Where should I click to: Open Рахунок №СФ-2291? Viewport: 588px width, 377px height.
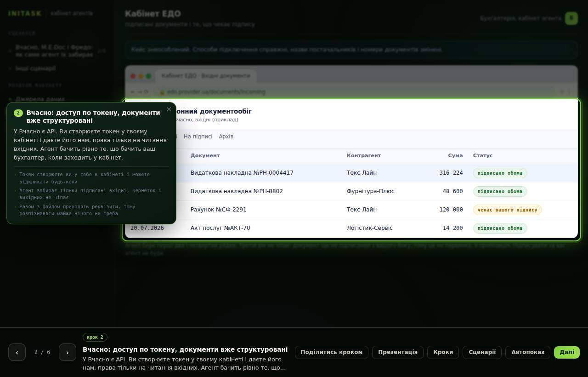point(219,210)
